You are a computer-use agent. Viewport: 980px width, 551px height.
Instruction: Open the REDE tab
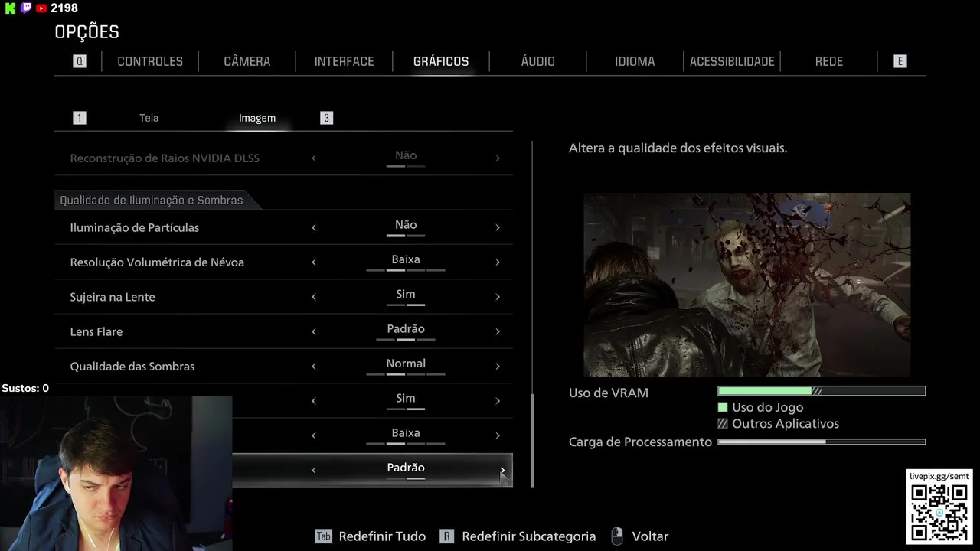[x=828, y=61]
